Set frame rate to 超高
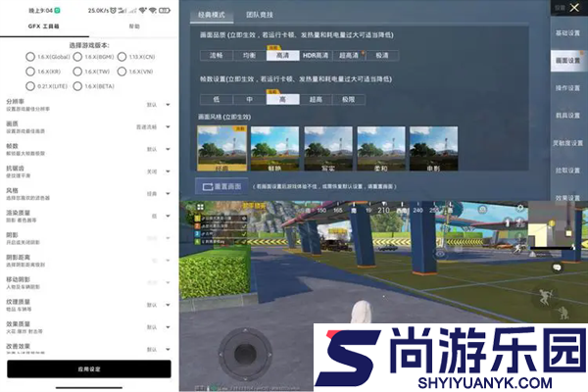Image resolution: width=588 pixels, height=392 pixels. [x=316, y=99]
